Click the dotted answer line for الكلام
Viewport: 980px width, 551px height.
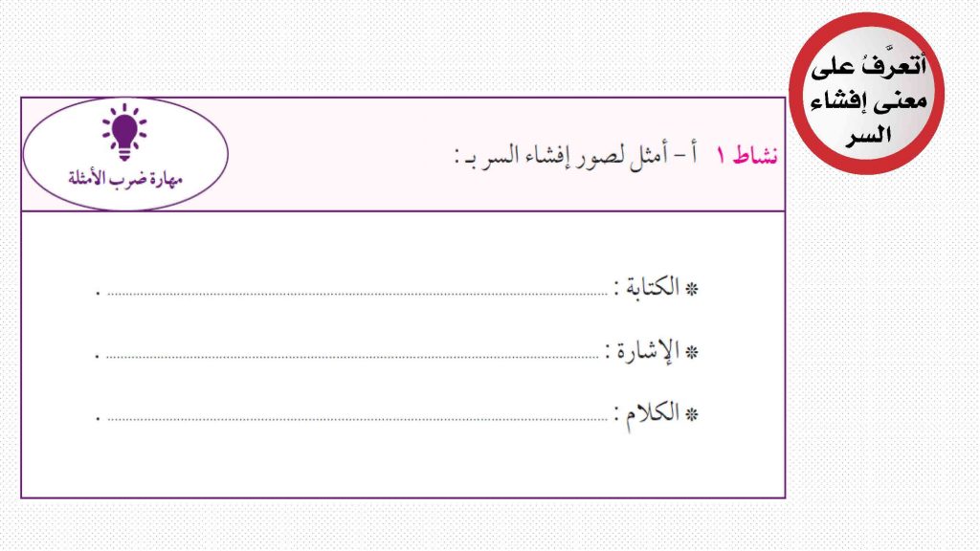pos(357,419)
